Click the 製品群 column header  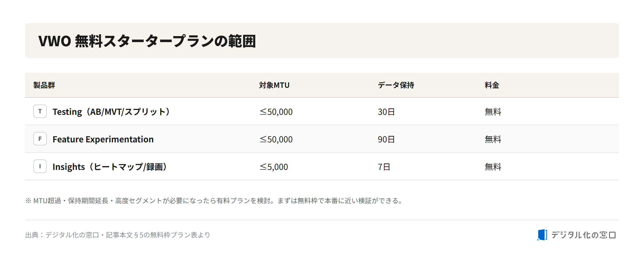coord(44,85)
